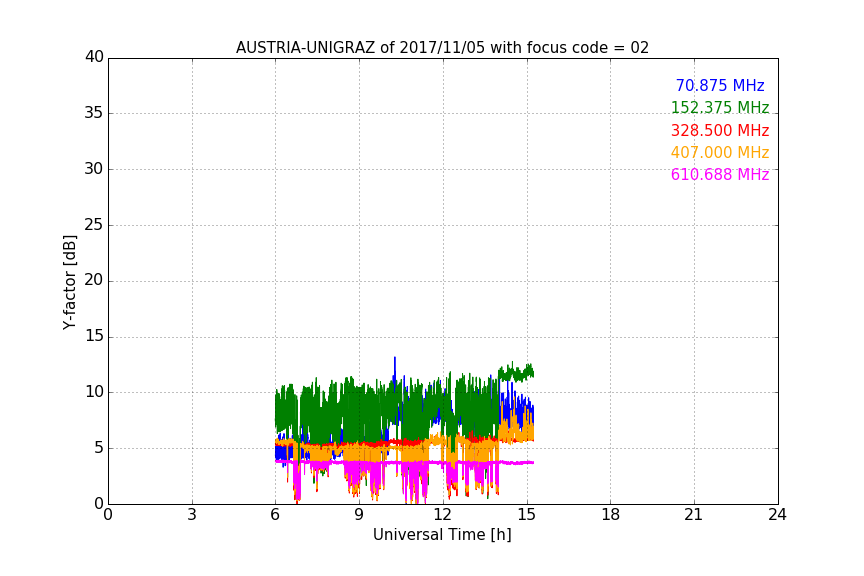
Task: Click the x-axis tick value 6
Action: coord(275,515)
